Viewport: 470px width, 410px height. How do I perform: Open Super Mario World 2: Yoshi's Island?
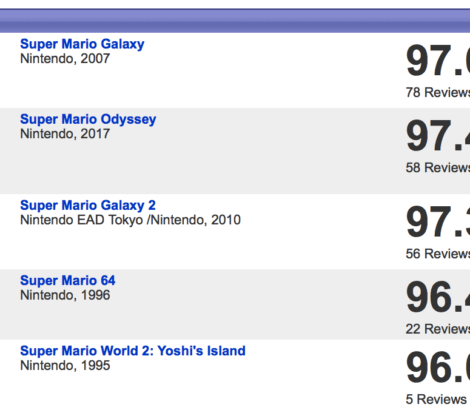(x=133, y=351)
